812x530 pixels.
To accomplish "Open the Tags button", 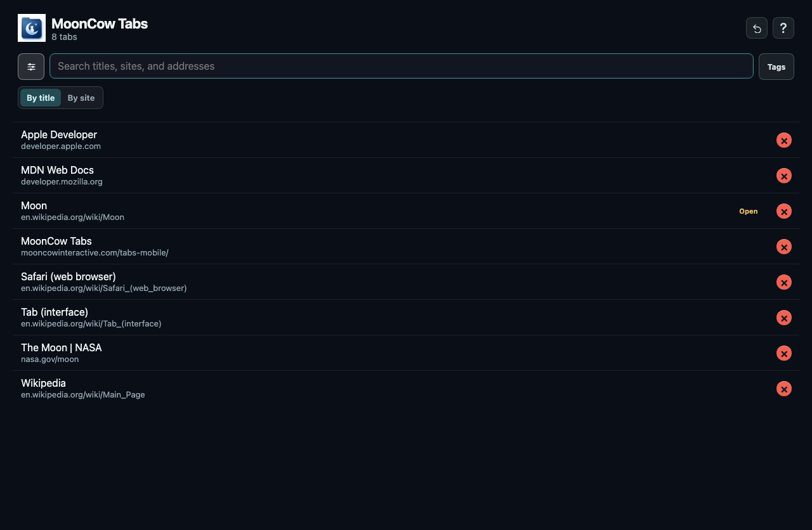I will point(776,67).
